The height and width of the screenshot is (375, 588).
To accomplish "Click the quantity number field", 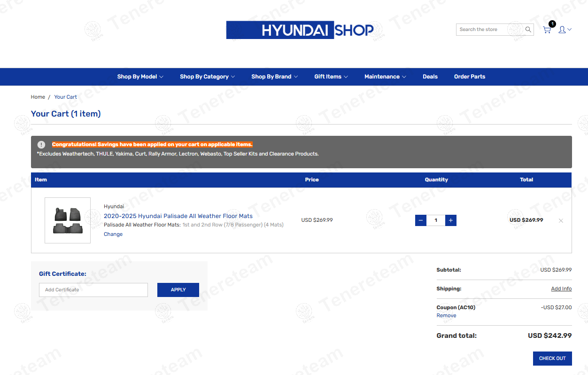I will point(436,220).
